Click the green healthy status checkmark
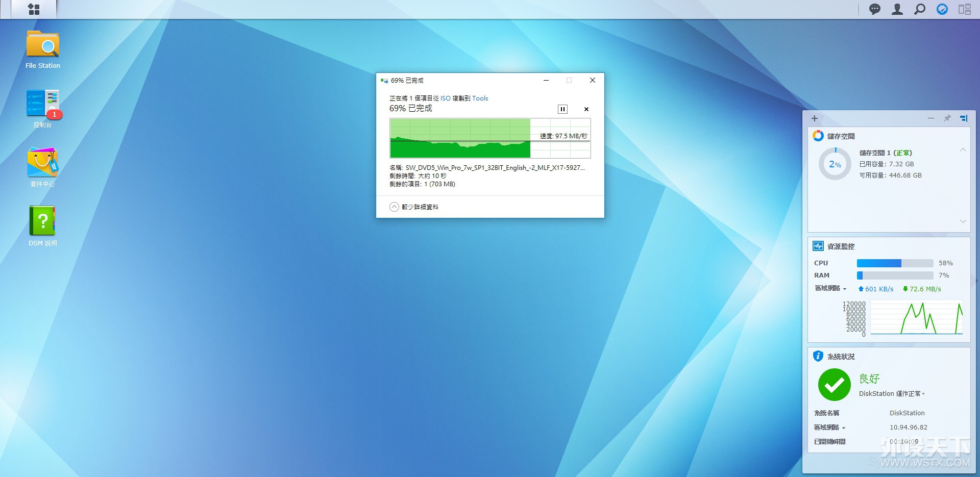The width and height of the screenshot is (980, 477). click(835, 385)
